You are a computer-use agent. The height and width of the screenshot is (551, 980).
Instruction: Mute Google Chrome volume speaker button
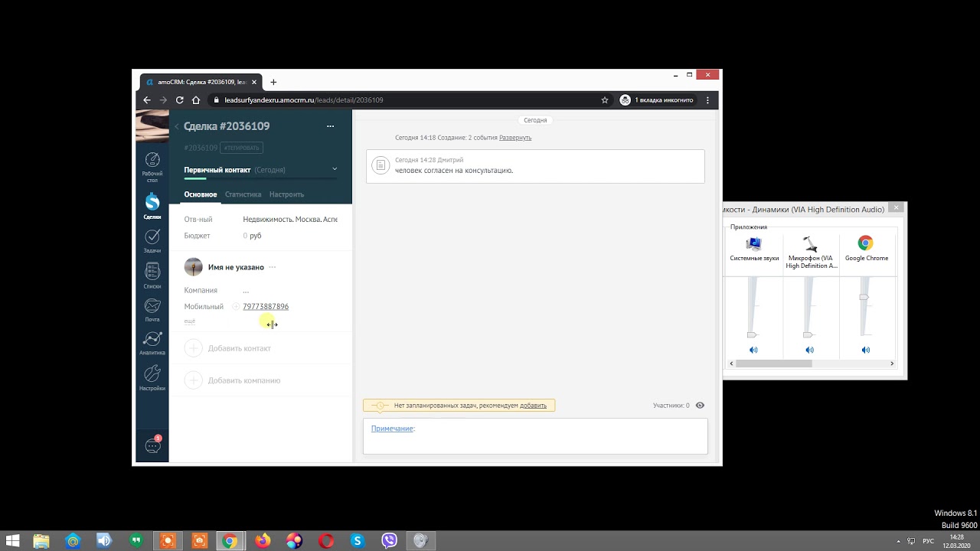[865, 350]
